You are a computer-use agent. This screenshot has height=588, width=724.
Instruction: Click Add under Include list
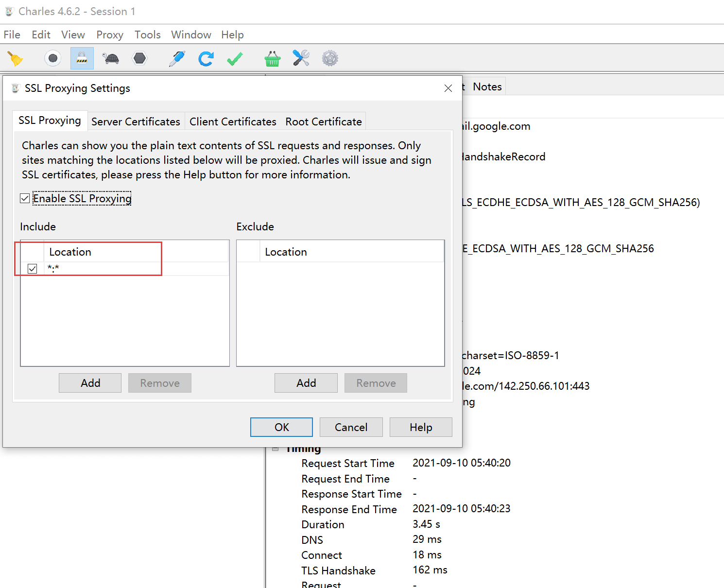pos(90,383)
